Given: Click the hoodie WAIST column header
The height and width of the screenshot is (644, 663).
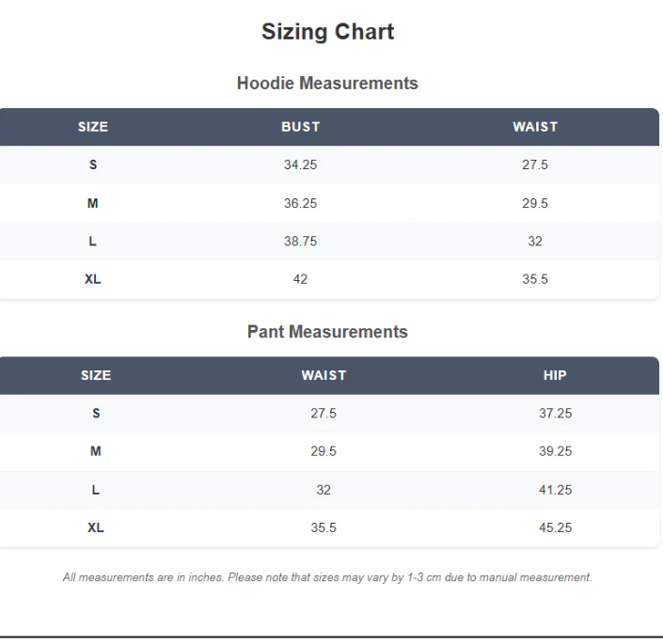Looking at the screenshot, I should click(x=535, y=127).
